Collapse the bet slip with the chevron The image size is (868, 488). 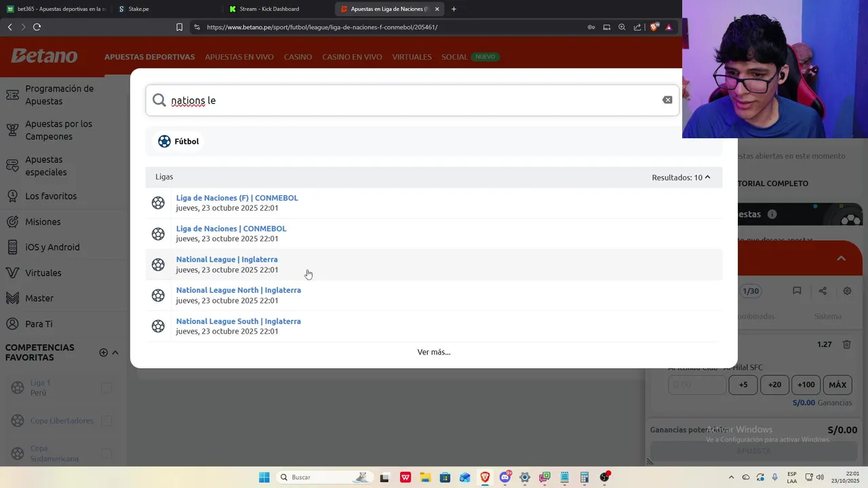coord(841,258)
